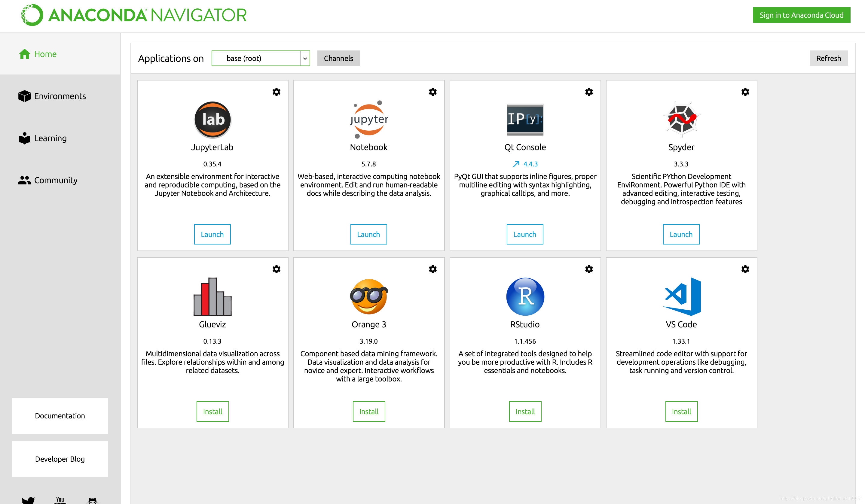Open settings gear on Glueviz card
The image size is (865, 504).
coord(276,269)
